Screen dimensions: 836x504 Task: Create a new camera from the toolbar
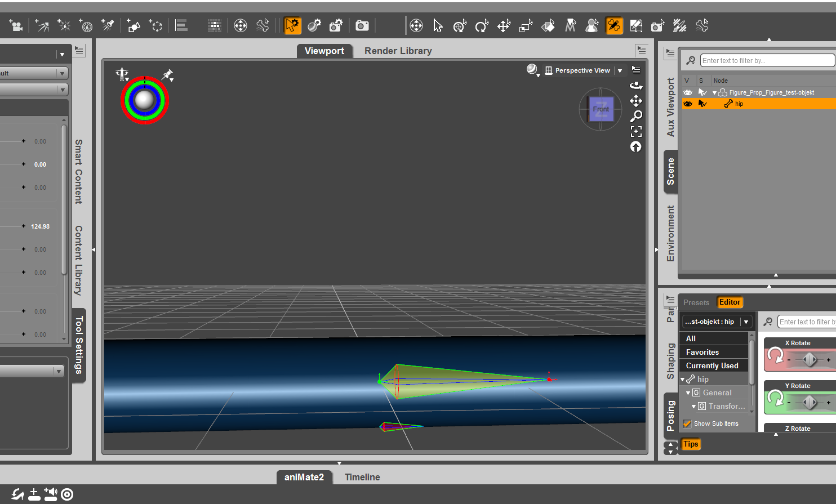[x=16, y=25]
